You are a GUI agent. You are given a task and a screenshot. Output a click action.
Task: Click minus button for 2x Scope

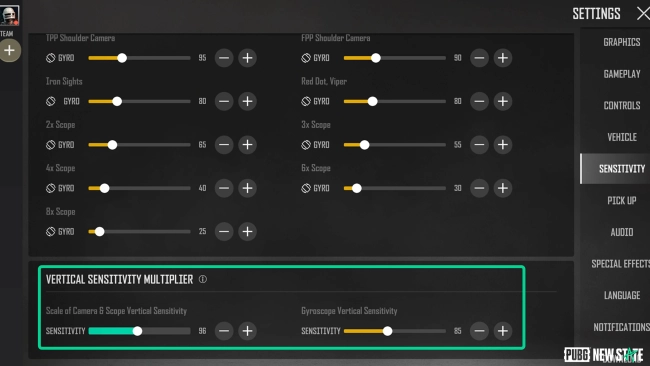224,145
